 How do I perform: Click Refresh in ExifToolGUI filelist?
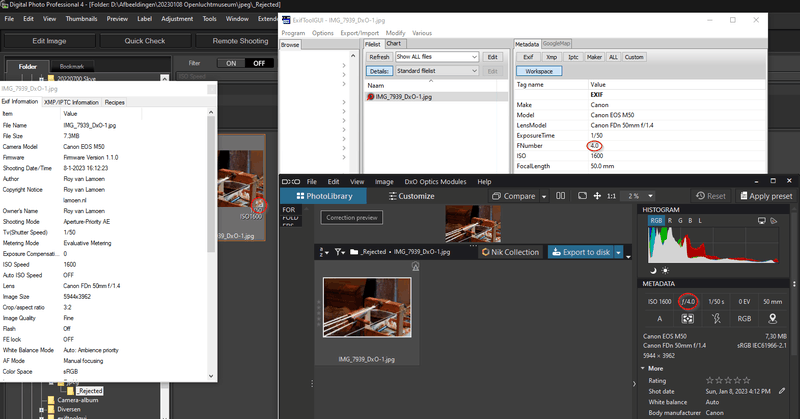tap(379, 57)
